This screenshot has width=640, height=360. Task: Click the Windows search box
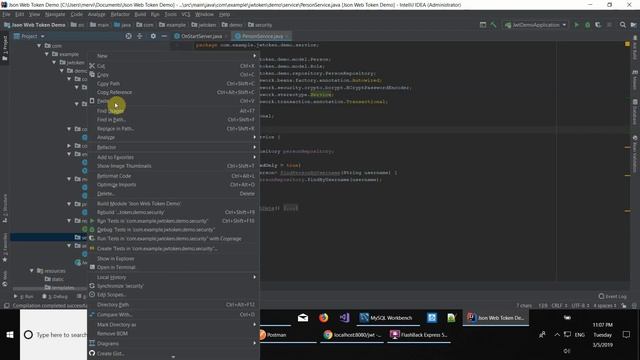tap(53, 335)
